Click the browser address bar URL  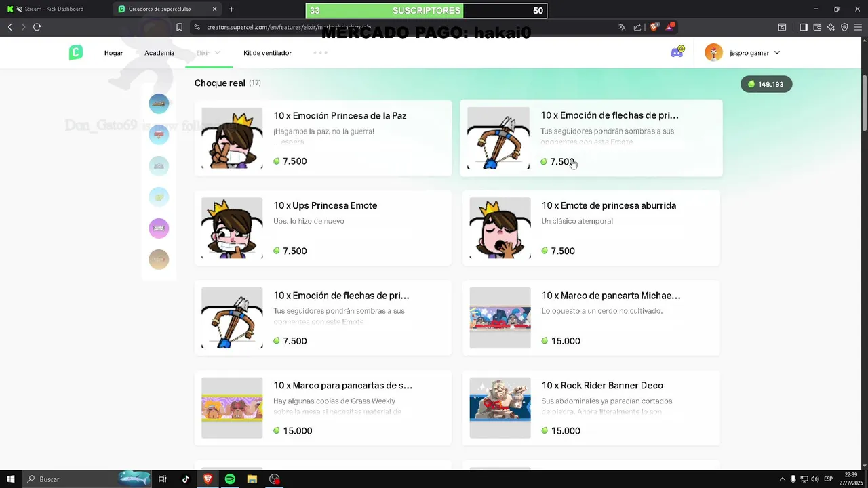click(x=288, y=27)
